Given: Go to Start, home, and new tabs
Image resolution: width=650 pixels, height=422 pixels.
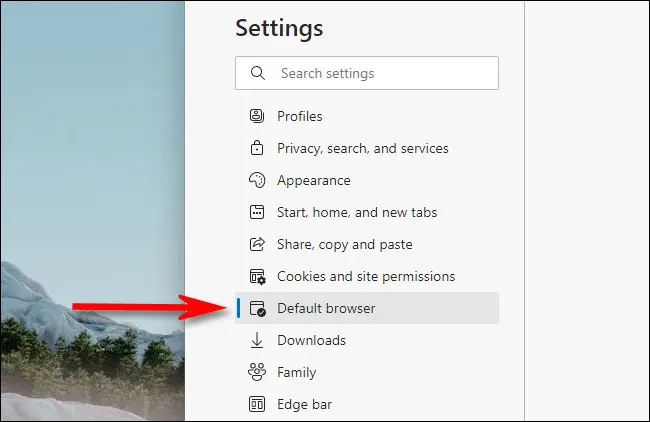Looking at the screenshot, I should point(357,212).
